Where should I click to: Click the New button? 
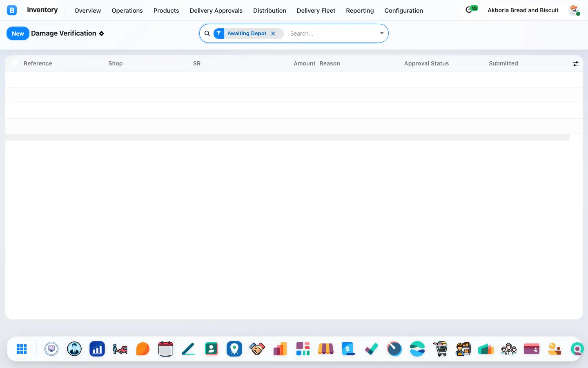18,34
